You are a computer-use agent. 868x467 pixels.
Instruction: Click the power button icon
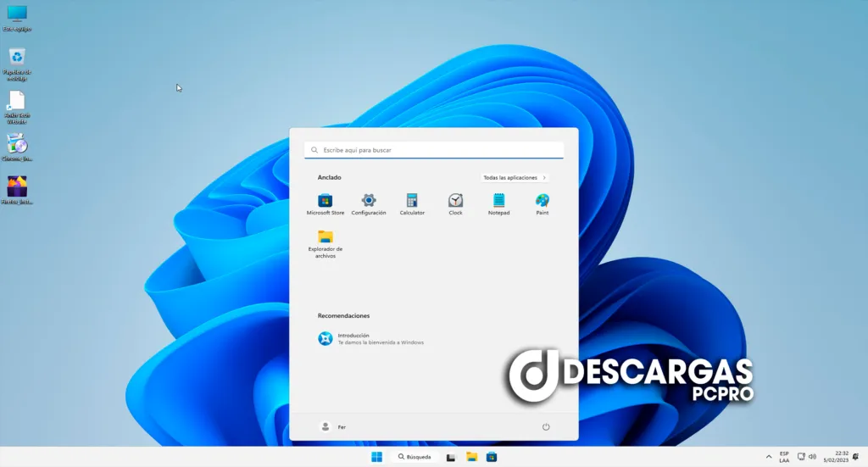pyautogui.click(x=546, y=426)
